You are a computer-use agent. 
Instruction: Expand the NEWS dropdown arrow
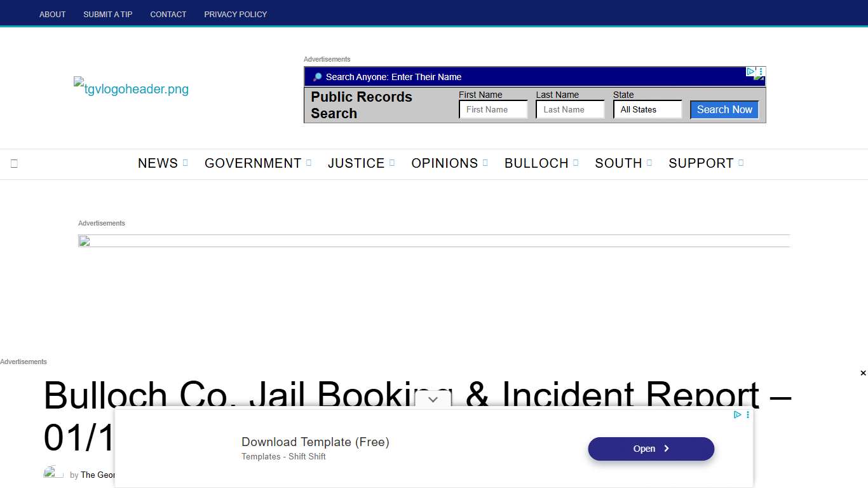click(185, 163)
